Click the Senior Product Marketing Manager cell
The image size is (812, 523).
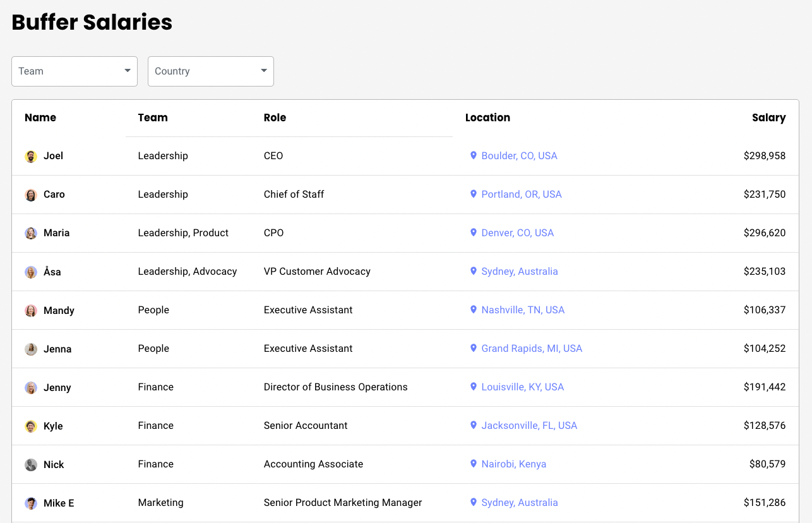[343, 502]
